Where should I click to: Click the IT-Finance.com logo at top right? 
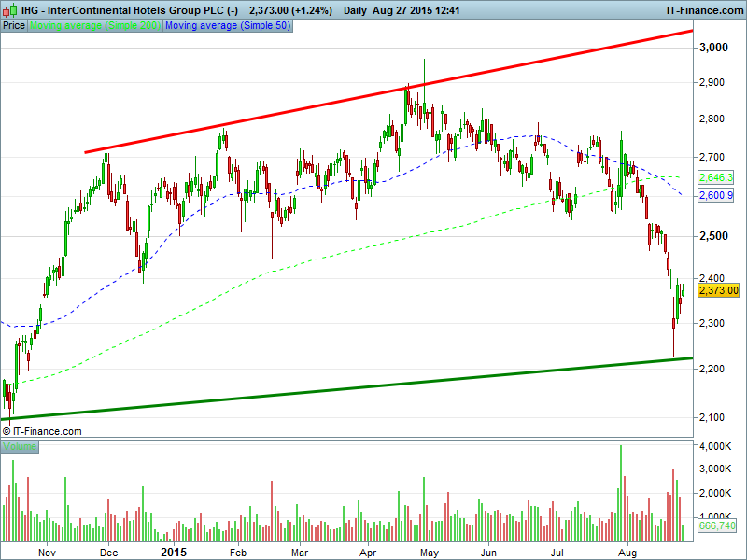[x=703, y=10]
